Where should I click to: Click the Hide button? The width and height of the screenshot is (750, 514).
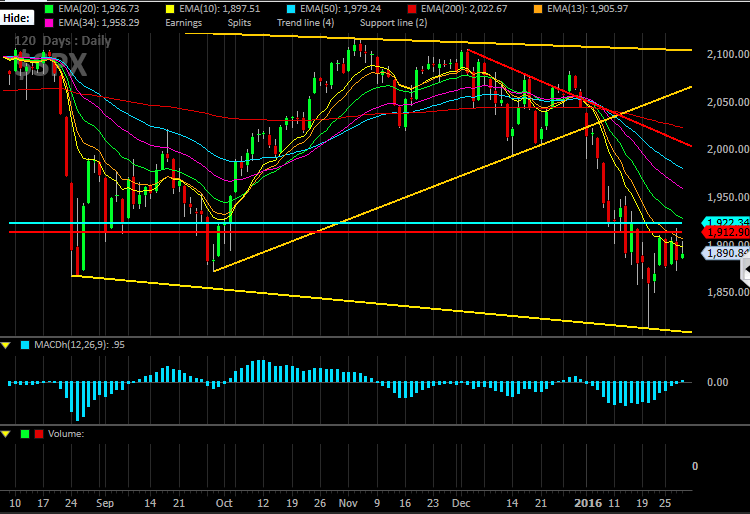17,19
